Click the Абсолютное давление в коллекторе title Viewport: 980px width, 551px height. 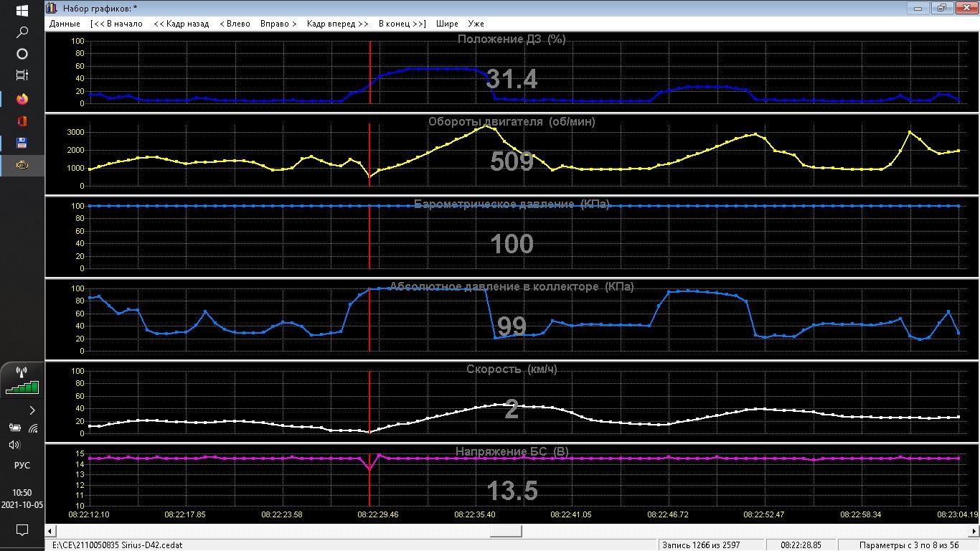tap(512, 286)
